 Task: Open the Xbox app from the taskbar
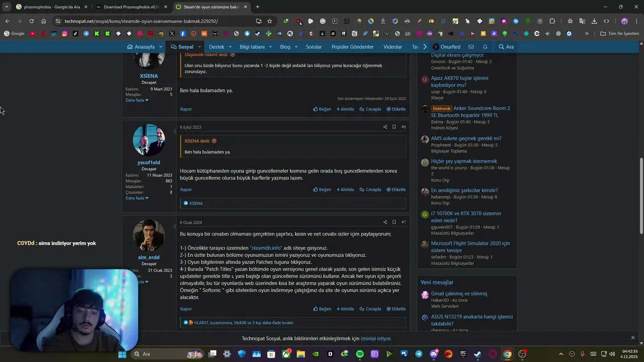[286, 354]
